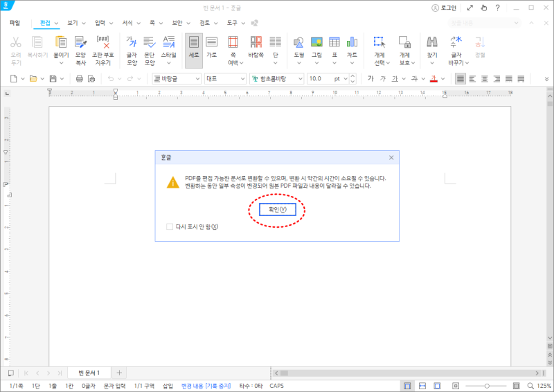The height and width of the screenshot is (392, 554).
Task: Click the 확인(Y) button in the dialog
Action: [x=278, y=210]
